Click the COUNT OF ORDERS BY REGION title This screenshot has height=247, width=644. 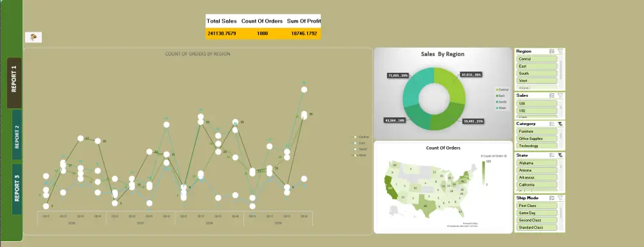(x=198, y=54)
